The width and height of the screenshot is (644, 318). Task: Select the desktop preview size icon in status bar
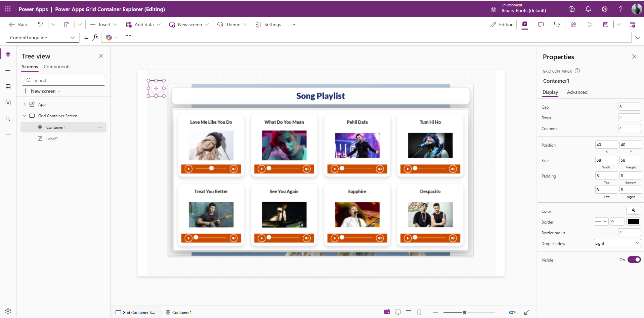pos(398,312)
